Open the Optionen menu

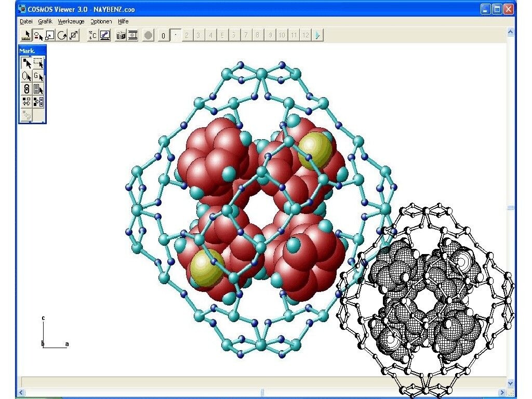point(101,21)
